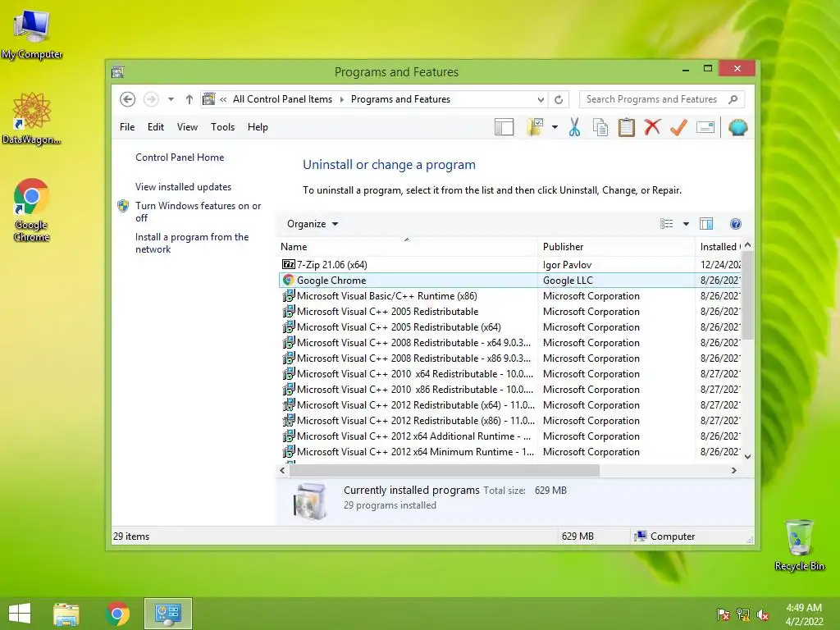Screen dimensions: 840x630
Task: Click Igor Pavlov publisher cell
Action: (x=568, y=265)
